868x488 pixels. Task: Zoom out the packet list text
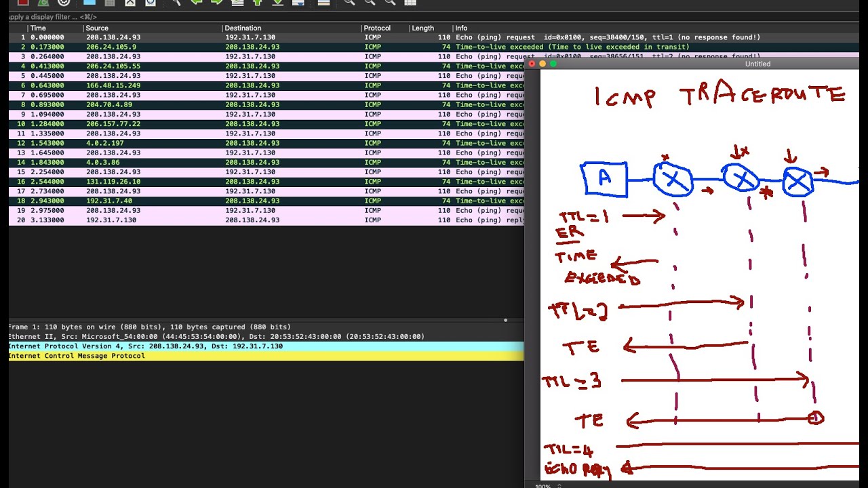pos(370,3)
